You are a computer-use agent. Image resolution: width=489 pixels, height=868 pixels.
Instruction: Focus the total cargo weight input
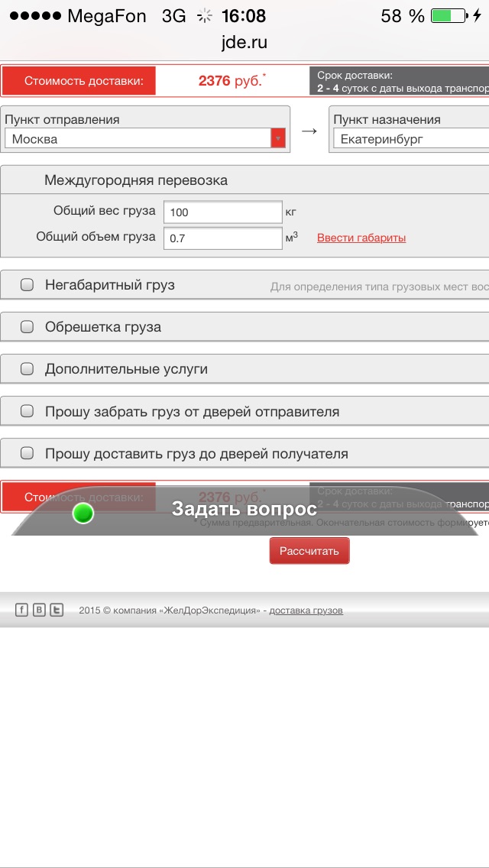coord(223,212)
